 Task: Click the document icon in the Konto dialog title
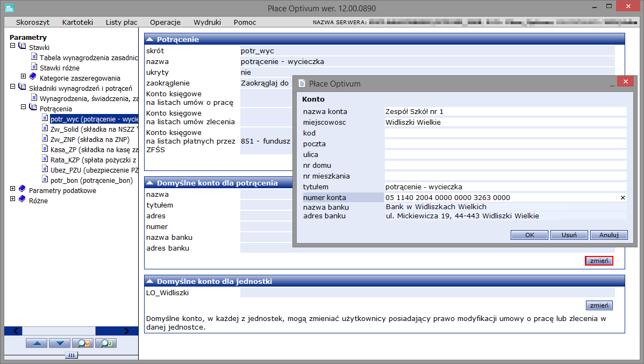click(x=302, y=83)
